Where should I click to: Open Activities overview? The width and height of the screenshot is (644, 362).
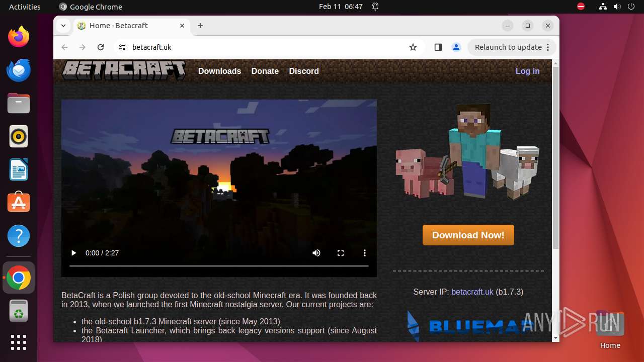[25, 7]
